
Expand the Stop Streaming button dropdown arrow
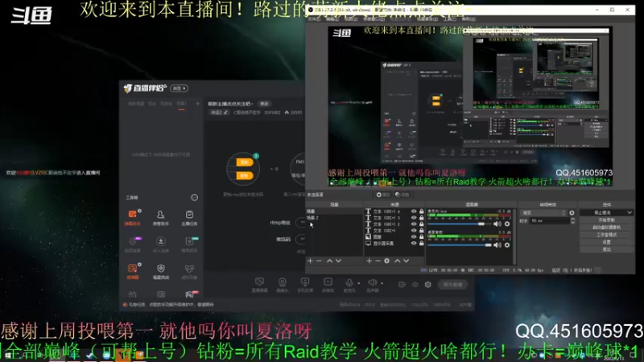point(630,212)
